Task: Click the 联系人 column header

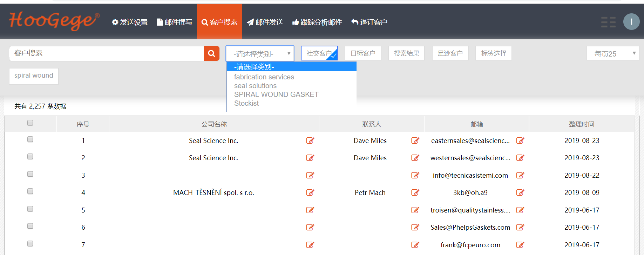Action: 372,124
